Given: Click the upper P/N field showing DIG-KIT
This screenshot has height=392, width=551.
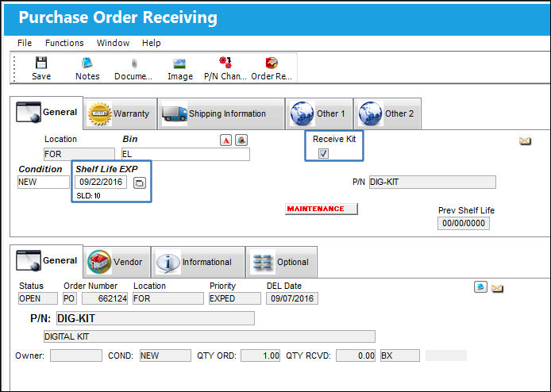Looking at the screenshot, I should tap(433, 182).
